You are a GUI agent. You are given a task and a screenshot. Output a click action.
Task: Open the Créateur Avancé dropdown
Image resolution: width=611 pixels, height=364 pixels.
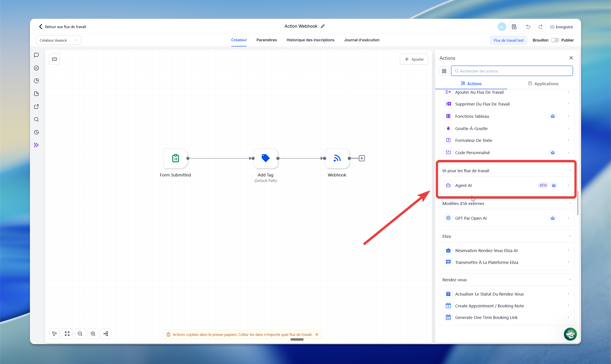[x=59, y=40]
